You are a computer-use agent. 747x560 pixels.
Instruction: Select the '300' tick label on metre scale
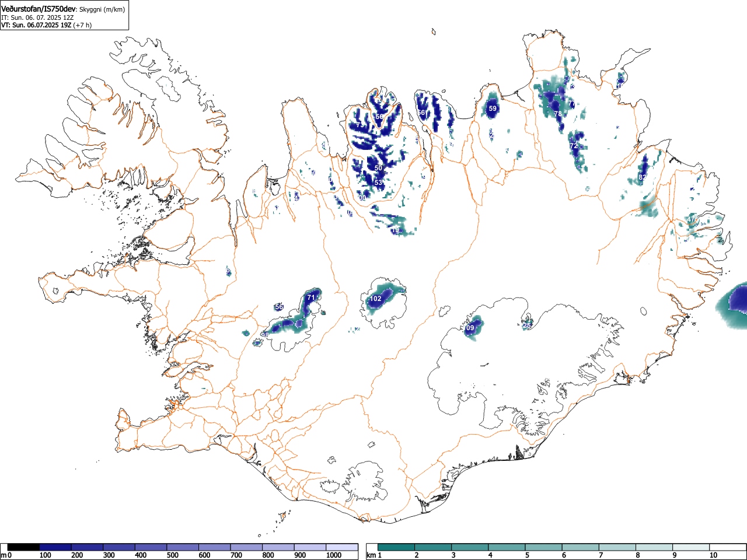(109, 555)
